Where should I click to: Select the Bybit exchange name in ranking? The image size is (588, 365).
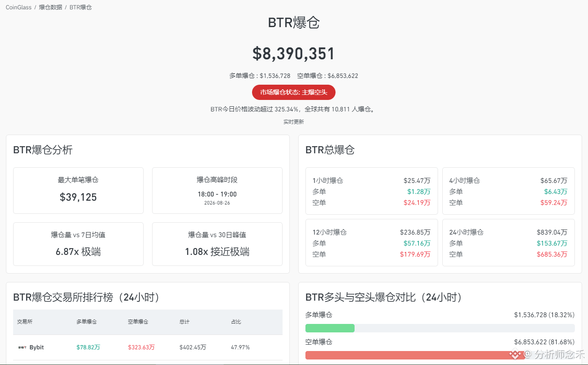(x=36, y=347)
